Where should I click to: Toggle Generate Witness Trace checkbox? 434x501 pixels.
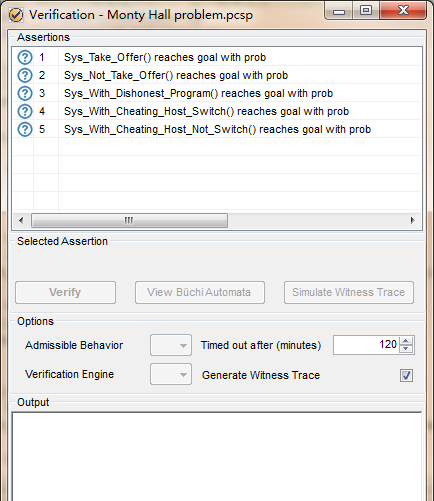click(406, 375)
